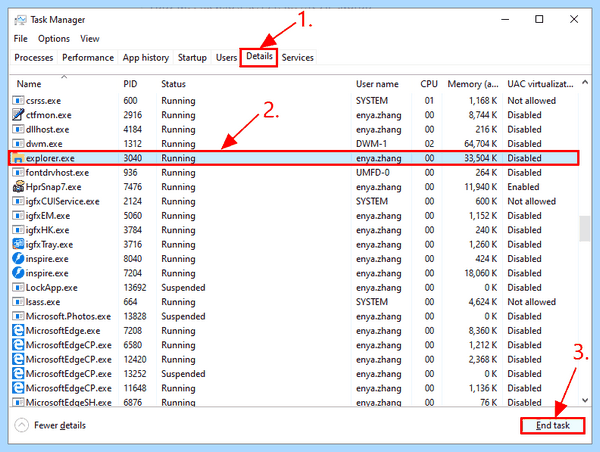Image resolution: width=600 pixels, height=452 pixels.
Task: Switch to the Users tab
Action: 226,58
